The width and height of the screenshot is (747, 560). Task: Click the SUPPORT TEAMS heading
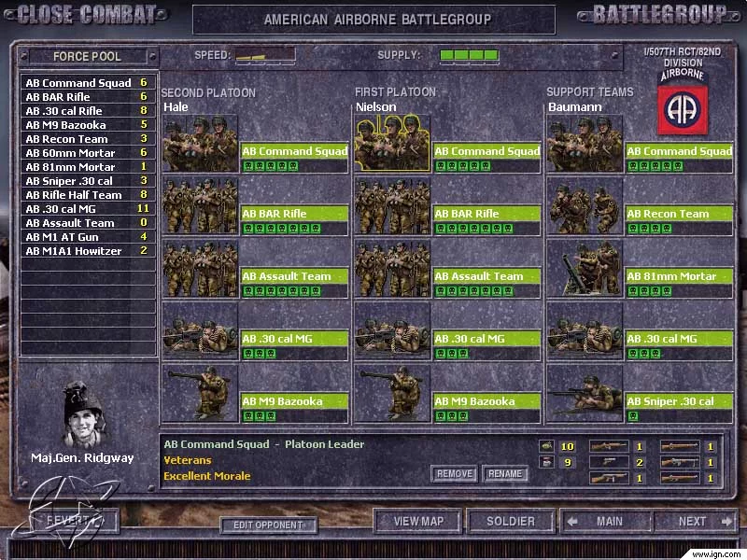coord(590,91)
